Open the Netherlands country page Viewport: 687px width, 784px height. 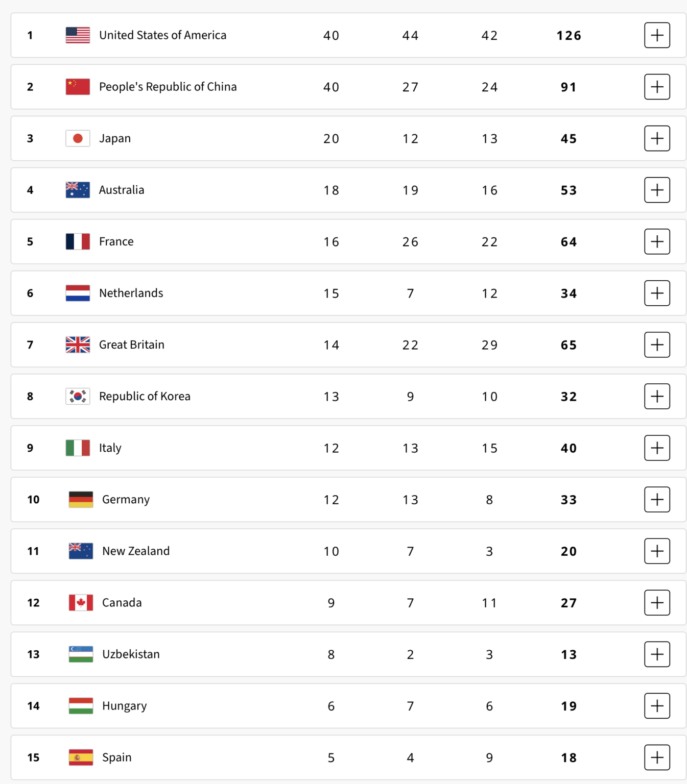131,293
